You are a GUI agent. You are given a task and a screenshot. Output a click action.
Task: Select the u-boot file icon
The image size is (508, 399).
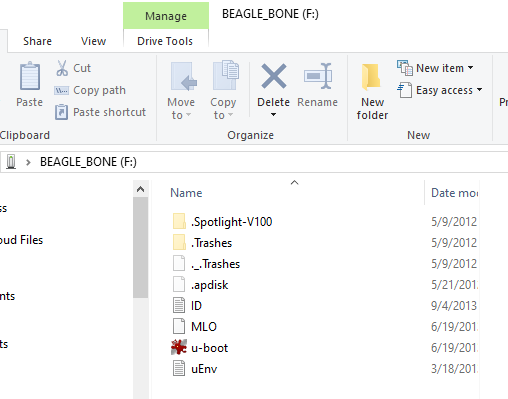[179, 347]
